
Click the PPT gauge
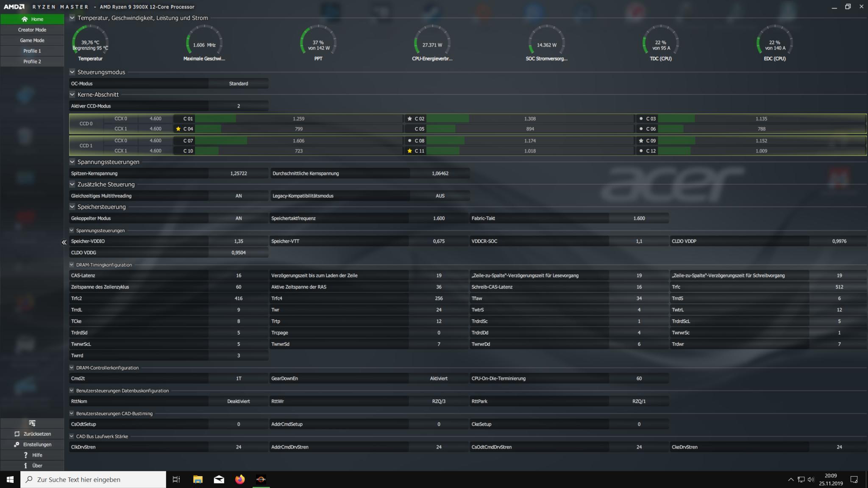pyautogui.click(x=318, y=43)
